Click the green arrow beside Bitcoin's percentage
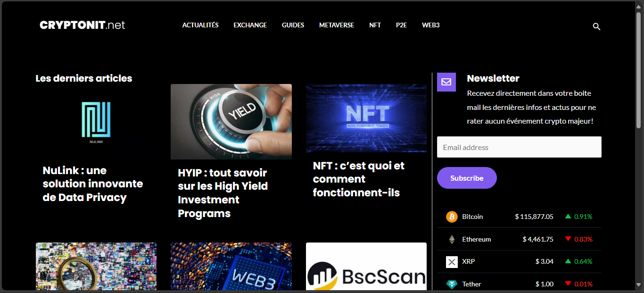Image resolution: width=644 pixels, height=293 pixels. [x=568, y=217]
